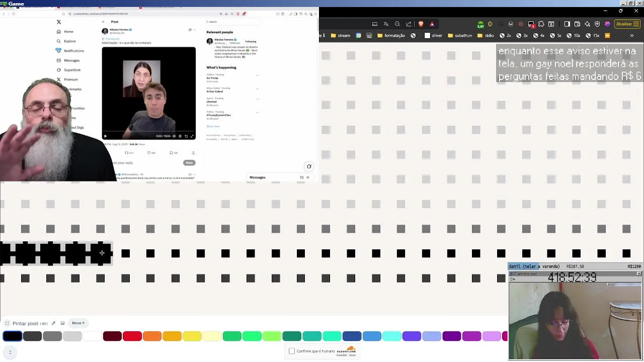The height and width of the screenshot is (362, 644).
Task: Open Notifications in X sidebar
Action: (70, 51)
